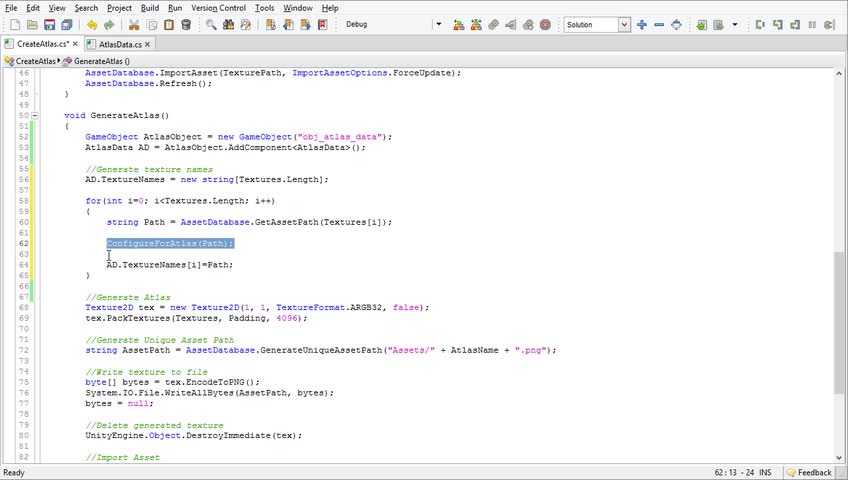The height and width of the screenshot is (480, 848).
Task: Delete using the trash can icon
Action: pyautogui.click(x=186, y=25)
